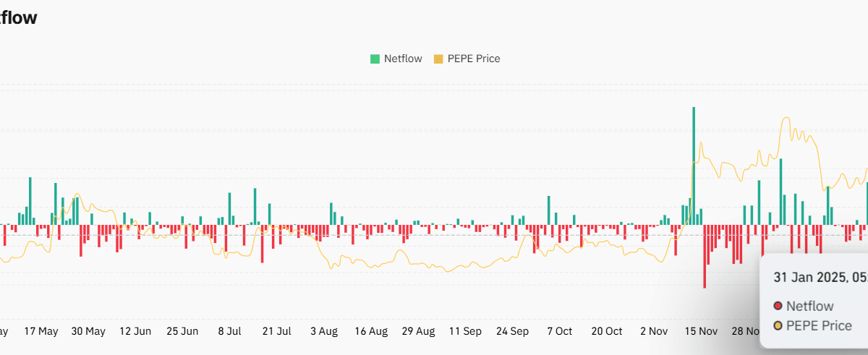Select the 12 Jun date tick
Screen dimensions: 868x355
tap(135, 331)
